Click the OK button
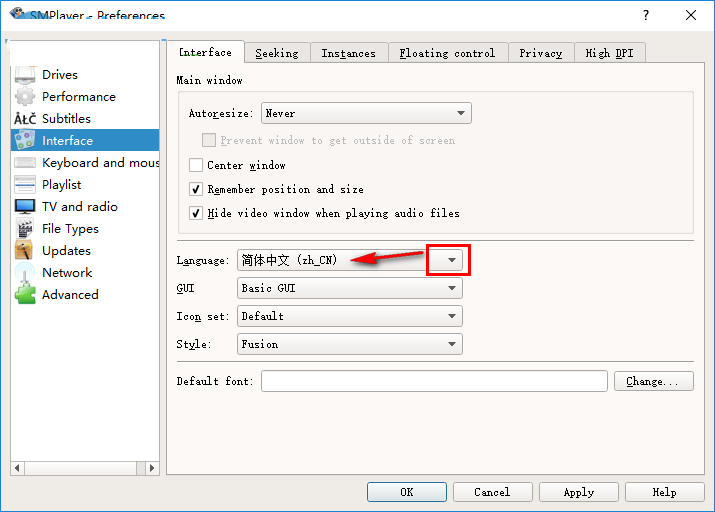Screen dimensions: 715x512 click(407, 492)
